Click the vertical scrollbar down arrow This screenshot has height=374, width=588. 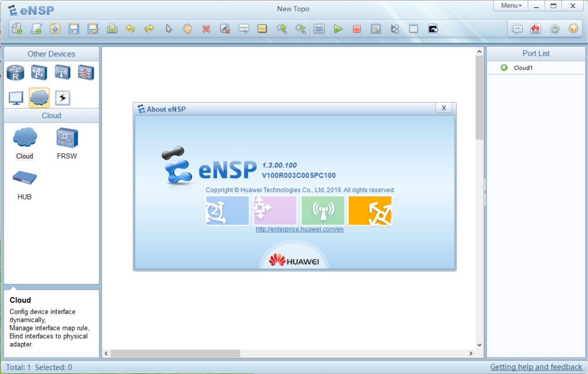pyautogui.click(x=479, y=345)
